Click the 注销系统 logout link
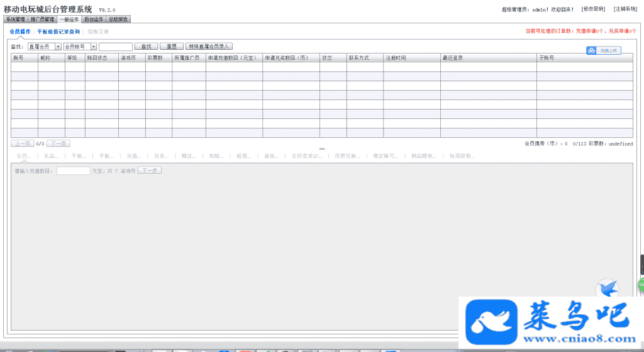 626,9
